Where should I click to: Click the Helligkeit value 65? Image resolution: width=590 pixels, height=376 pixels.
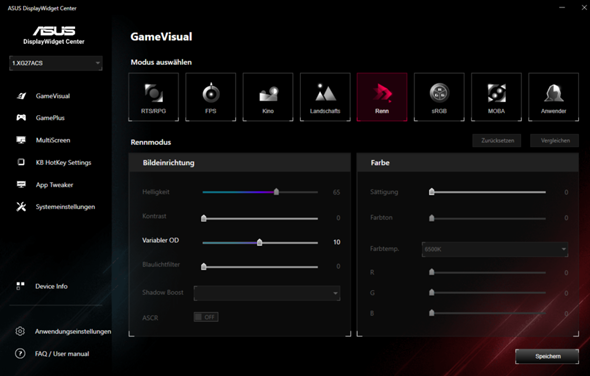pyautogui.click(x=336, y=192)
